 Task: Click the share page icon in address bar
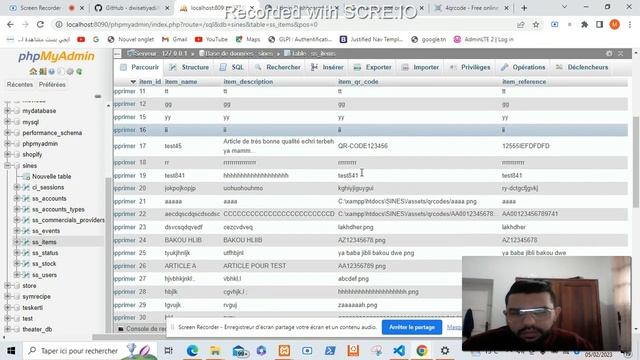[520, 24]
